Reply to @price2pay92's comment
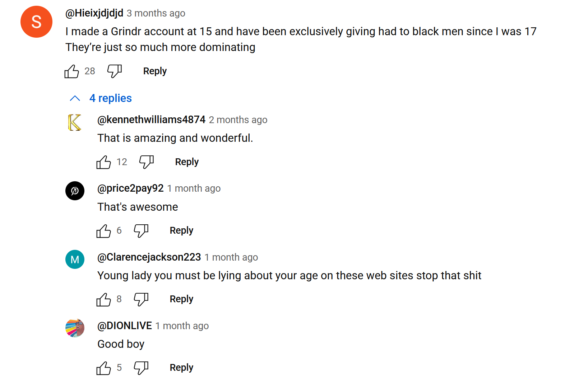The image size is (588, 383). pyautogui.click(x=181, y=230)
